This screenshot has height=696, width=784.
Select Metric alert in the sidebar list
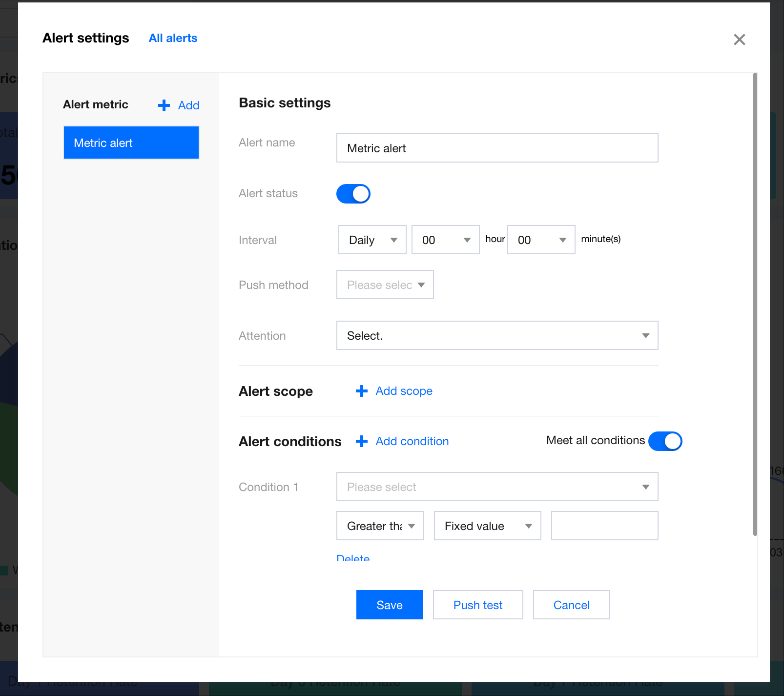click(131, 143)
